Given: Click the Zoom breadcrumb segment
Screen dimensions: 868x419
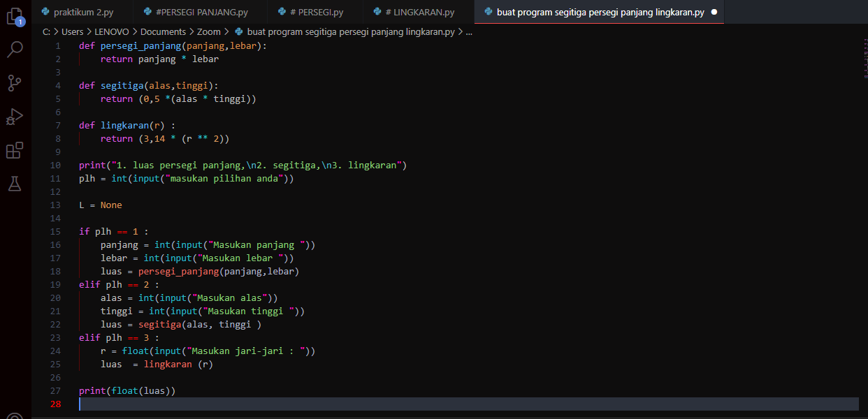Looking at the screenshot, I should coord(209,31).
